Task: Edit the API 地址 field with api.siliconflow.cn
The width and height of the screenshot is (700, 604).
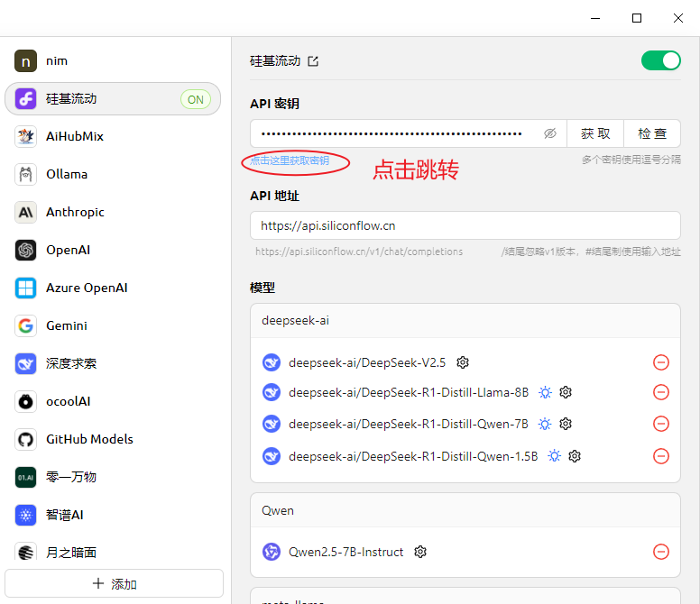Action: coord(465,225)
